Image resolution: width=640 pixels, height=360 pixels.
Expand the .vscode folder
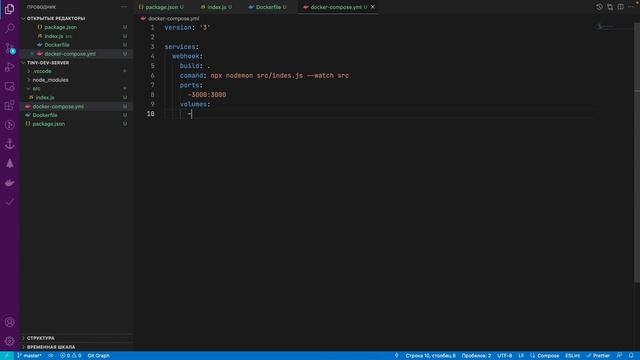42,71
